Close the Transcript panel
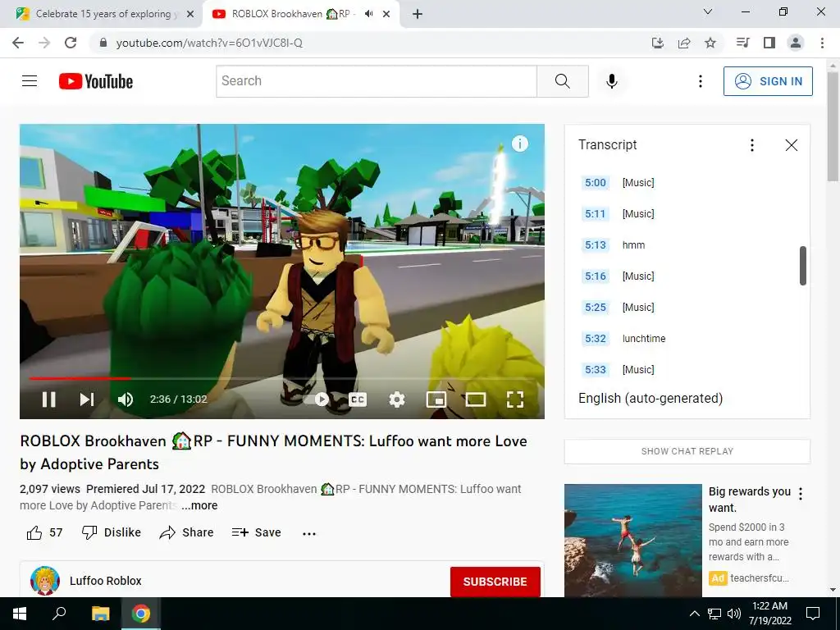Screen dimensions: 840x630 click(x=792, y=145)
